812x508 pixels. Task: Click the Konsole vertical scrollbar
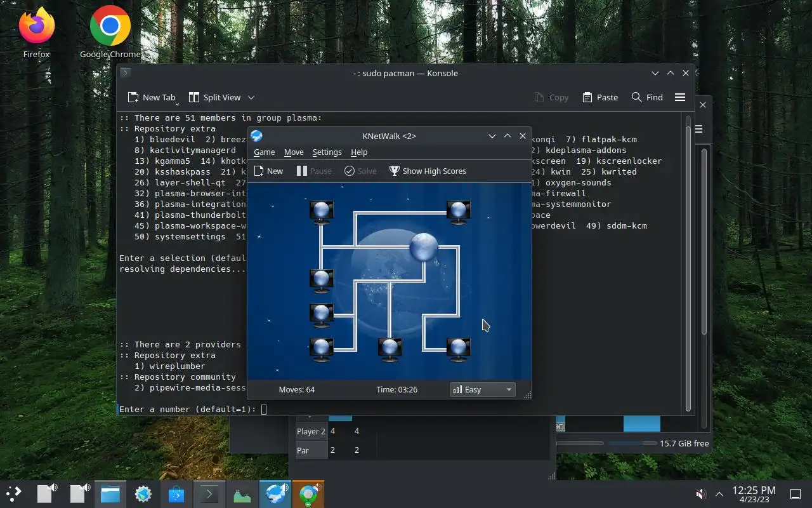coord(687,264)
